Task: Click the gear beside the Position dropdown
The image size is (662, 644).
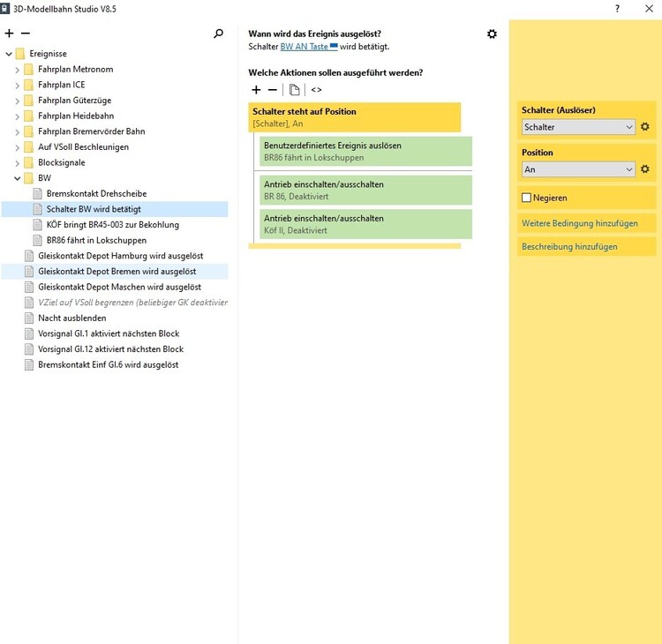Action: tap(644, 169)
